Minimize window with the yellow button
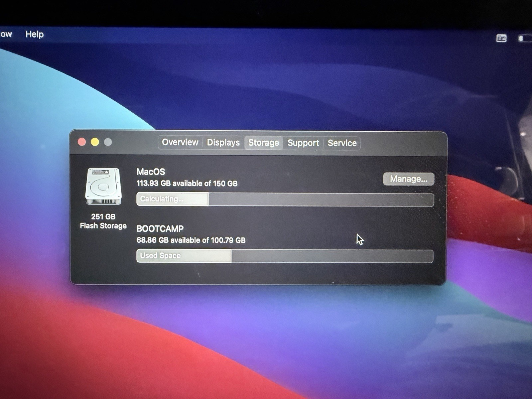Viewport: 532px width, 399px height. [x=95, y=142]
